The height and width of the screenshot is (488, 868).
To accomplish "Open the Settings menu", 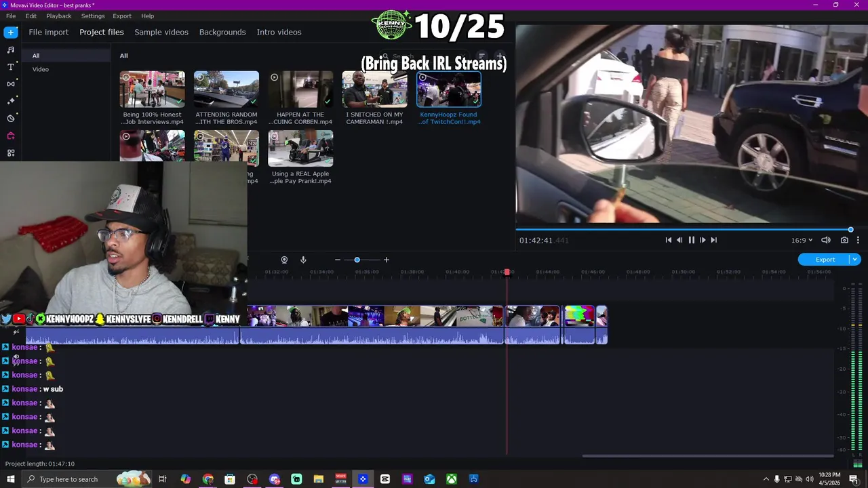I will 93,16.
